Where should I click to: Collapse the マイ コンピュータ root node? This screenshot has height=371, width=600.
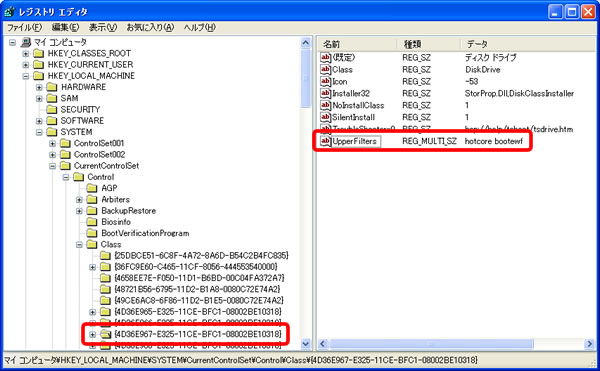[x=12, y=42]
